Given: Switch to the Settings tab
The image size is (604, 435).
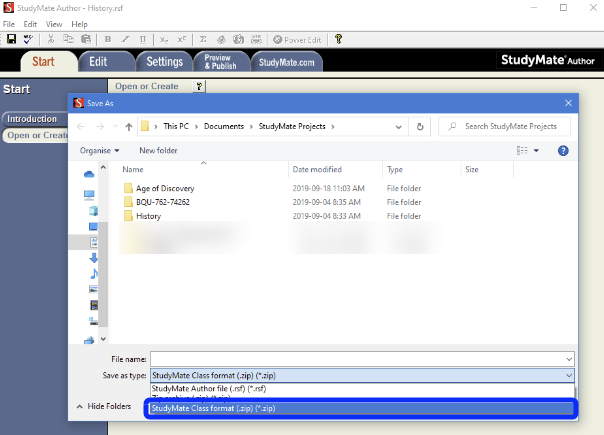Looking at the screenshot, I should pyautogui.click(x=164, y=62).
